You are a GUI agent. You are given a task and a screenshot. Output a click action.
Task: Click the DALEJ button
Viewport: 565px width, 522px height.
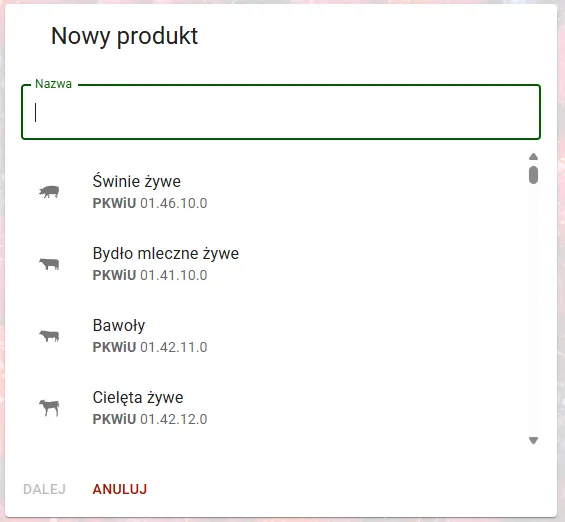pyautogui.click(x=45, y=489)
